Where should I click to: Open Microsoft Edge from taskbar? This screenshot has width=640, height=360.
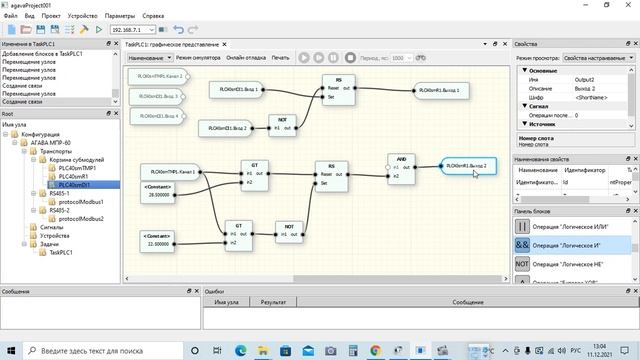[x=240, y=351]
